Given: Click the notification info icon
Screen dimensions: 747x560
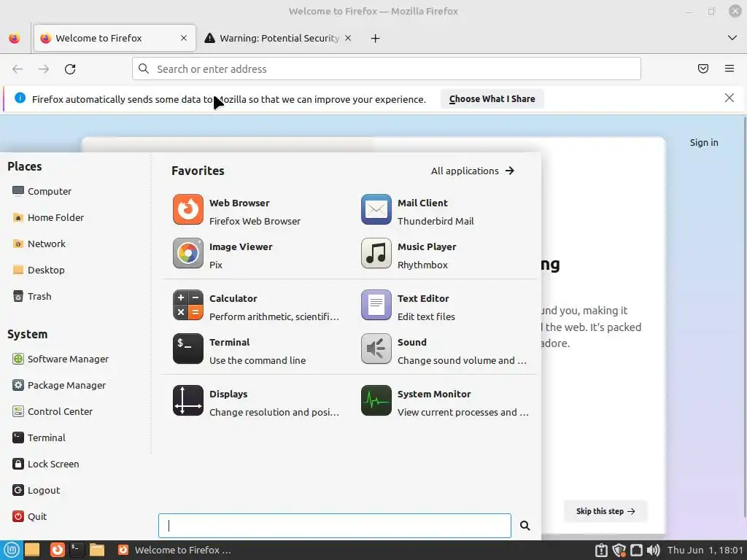Looking at the screenshot, I should tap(20, 98).
